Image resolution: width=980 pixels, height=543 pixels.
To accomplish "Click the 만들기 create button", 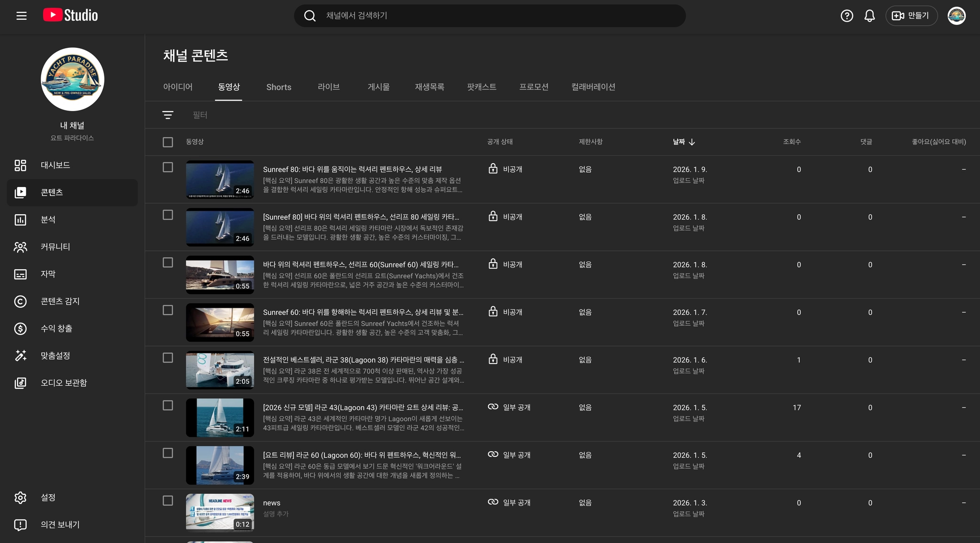I will click(x=911, y=16).
